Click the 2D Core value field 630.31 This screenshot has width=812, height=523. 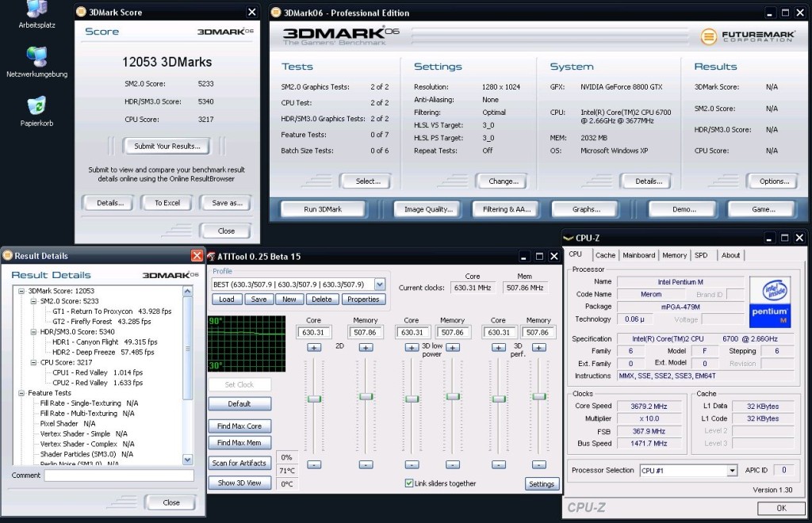[x=313, y=332]
